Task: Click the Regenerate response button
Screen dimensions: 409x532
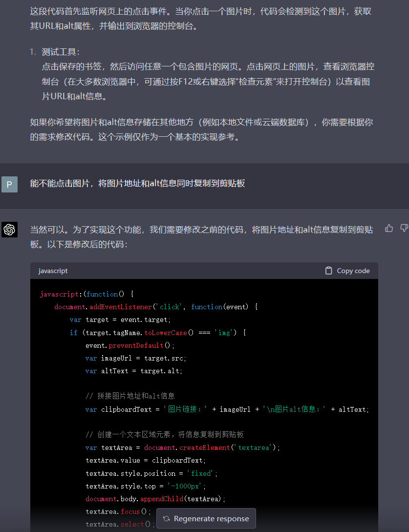Action: pyautogui.click(x=206, y=519)
